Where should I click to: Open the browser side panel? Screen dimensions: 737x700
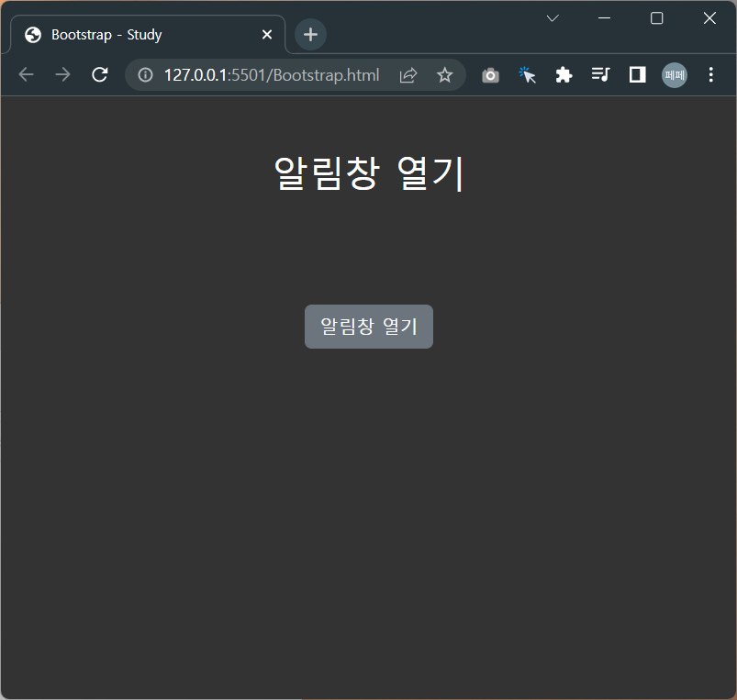click(637, 74)
